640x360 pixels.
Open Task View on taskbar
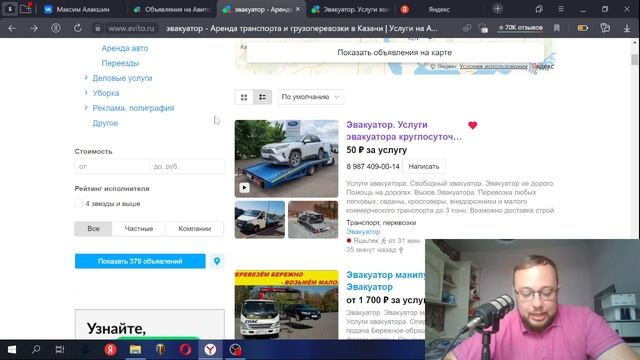coord(60,349)
